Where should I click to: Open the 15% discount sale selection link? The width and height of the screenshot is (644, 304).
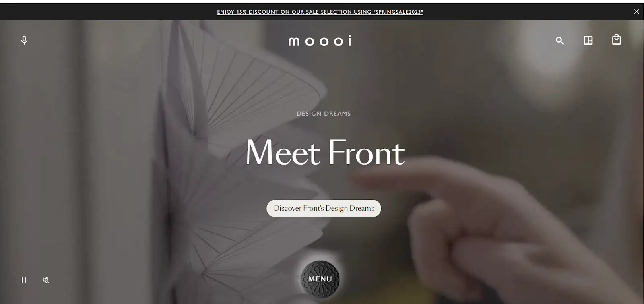tap(320, 12)
